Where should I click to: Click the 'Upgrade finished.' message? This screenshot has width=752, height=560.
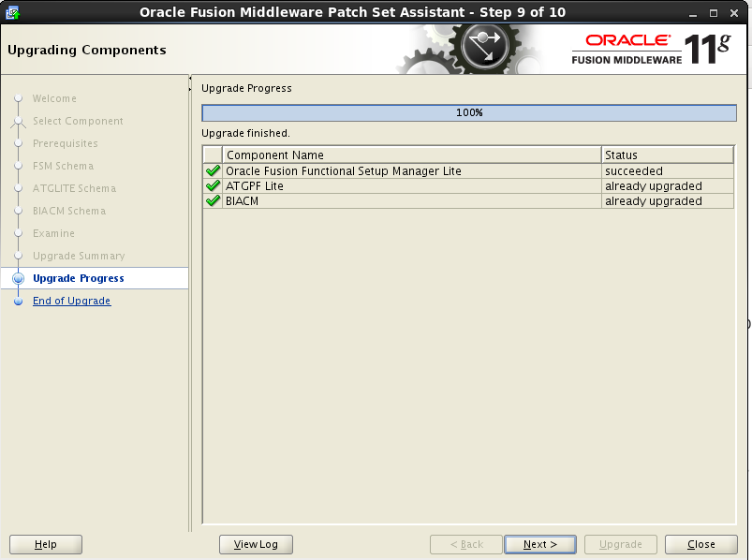245,133
